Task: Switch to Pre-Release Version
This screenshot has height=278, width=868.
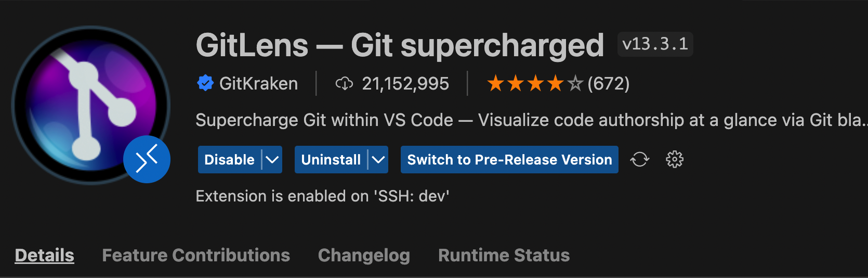Action: [509, 160]
